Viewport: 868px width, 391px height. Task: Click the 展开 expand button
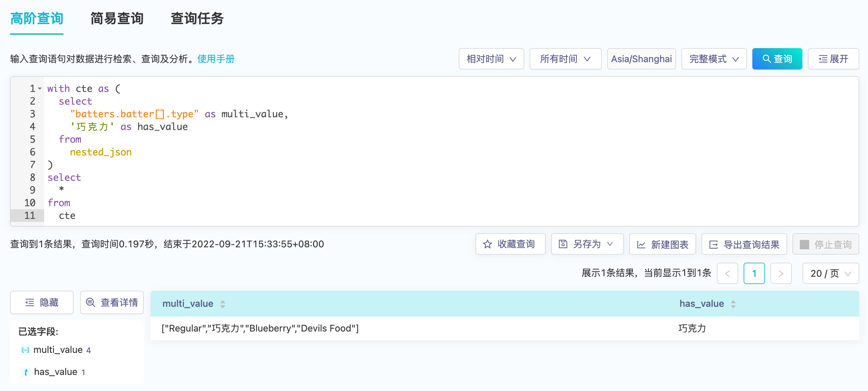[x=833, y=59]
